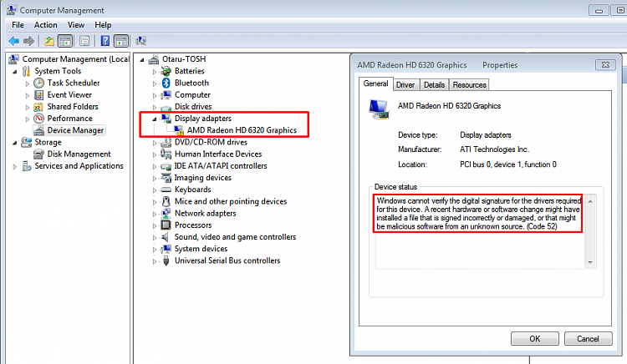Switch to the Resources tab

point(470,85)
